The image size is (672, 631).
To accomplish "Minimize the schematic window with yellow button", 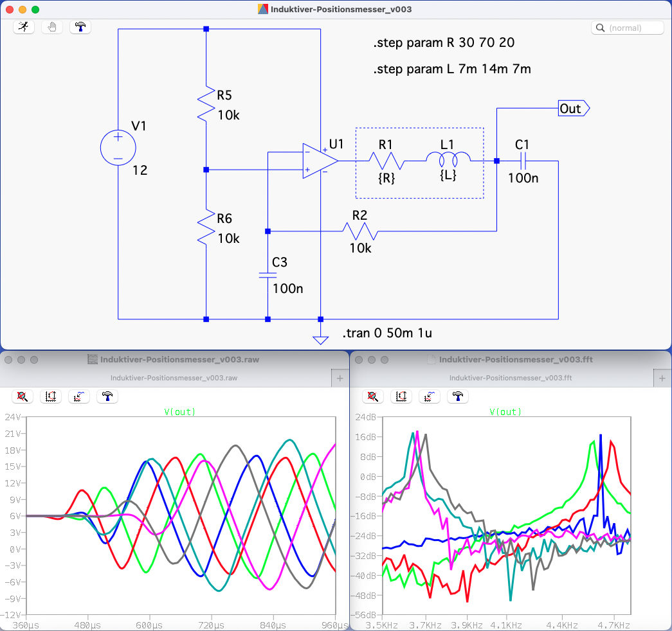I will [x=23, y=10].
